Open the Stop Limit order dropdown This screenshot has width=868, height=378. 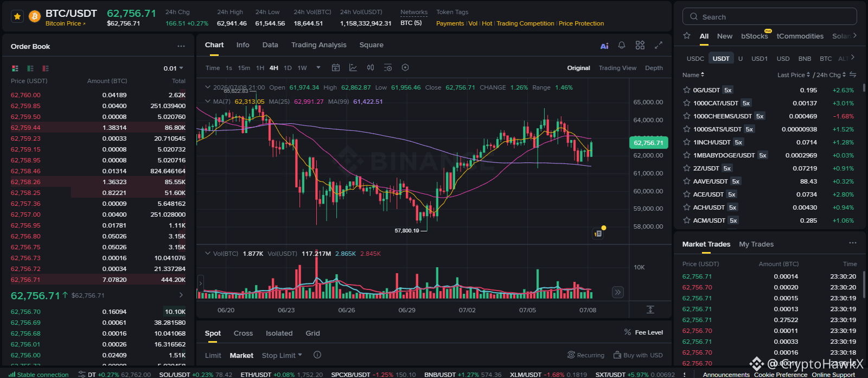coord(282,355)
